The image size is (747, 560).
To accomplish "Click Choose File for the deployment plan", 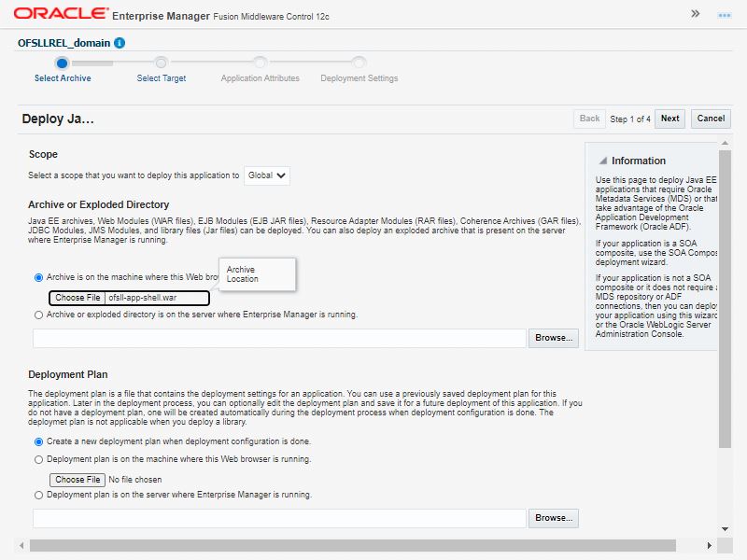I will (78, 480).
